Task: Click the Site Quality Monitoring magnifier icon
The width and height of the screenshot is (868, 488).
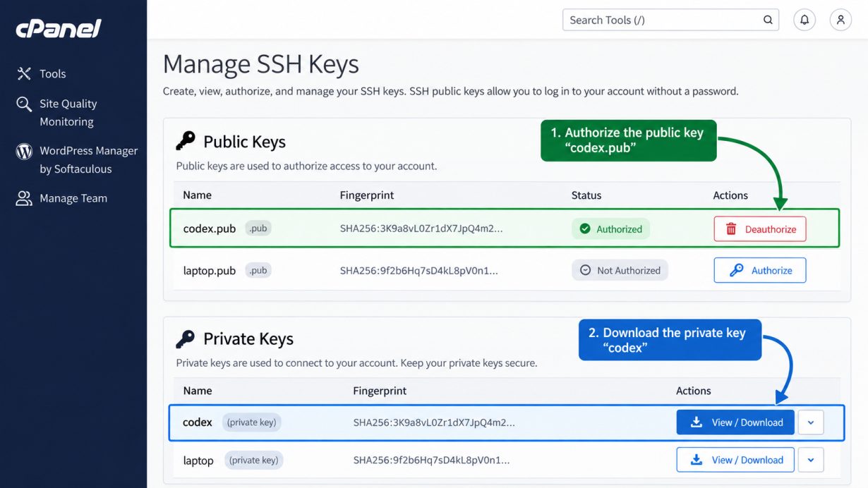Action: tap(24, 104)
